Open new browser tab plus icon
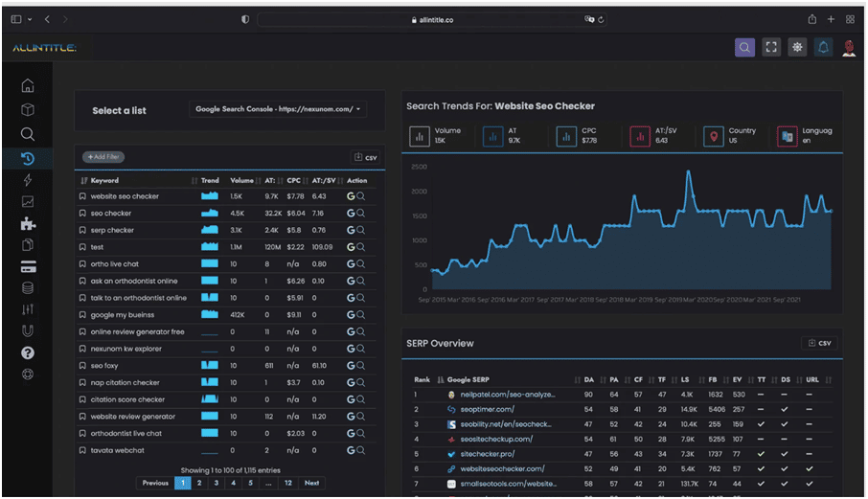The image size is (868, 499). tap(831, 19)
